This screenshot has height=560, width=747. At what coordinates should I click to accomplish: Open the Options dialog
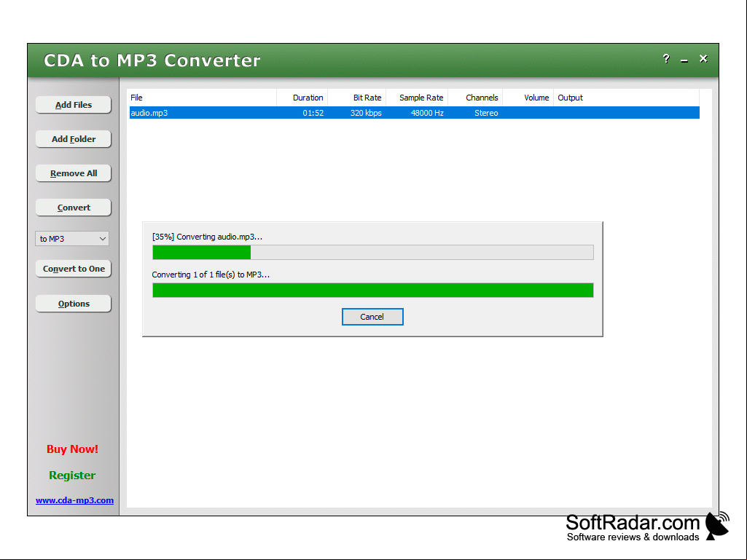tap(74, 304)
